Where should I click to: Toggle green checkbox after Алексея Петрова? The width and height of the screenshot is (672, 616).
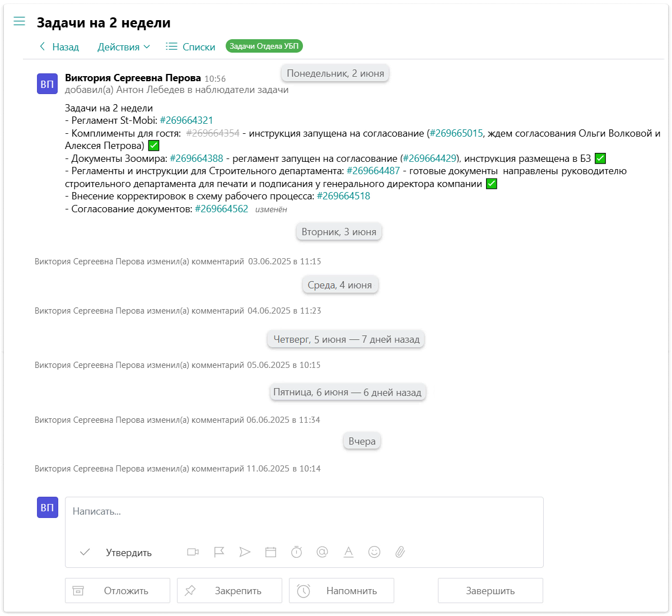tap(153, 146)
